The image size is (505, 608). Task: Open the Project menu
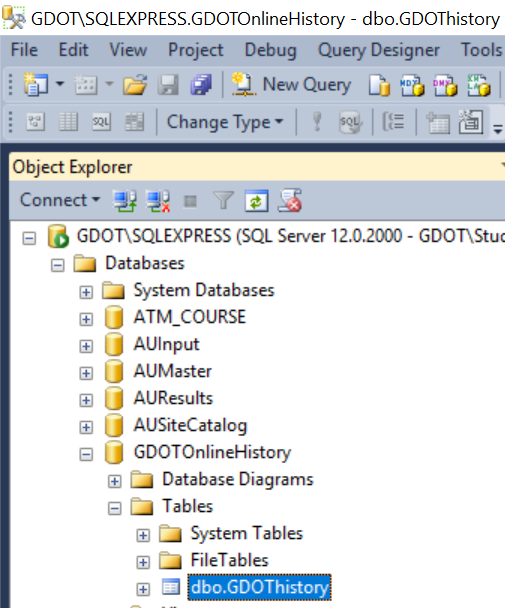195,50
